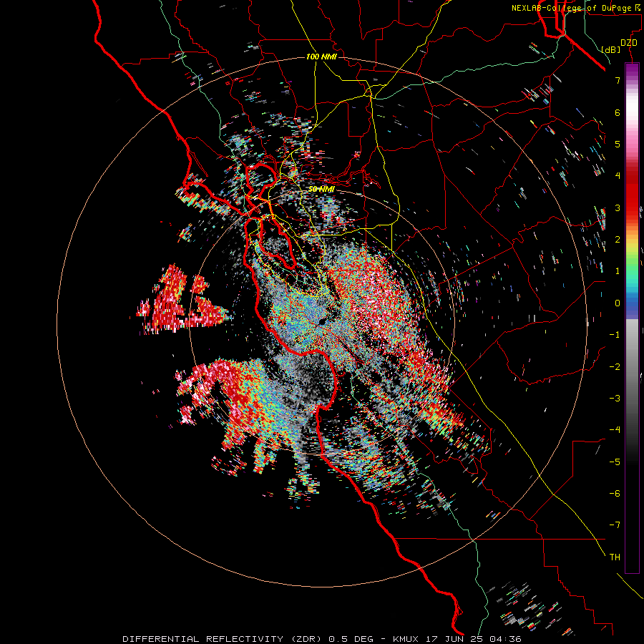The image size is (644, 644).
Task: Click the "-1" tick label on color scale
Action: [615, 335]
